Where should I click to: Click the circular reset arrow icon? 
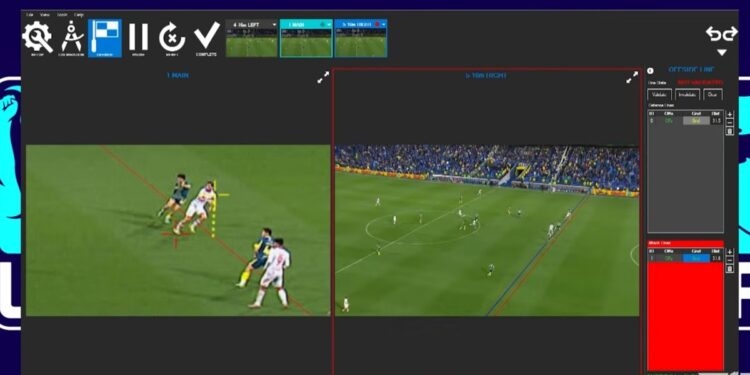tap(172, 37)
